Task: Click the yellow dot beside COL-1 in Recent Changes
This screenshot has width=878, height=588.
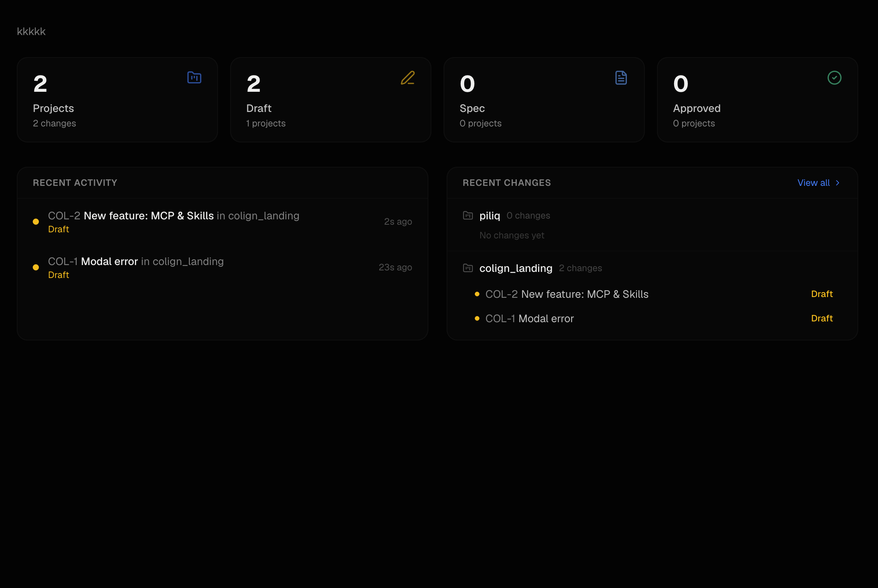Action: 477,318
